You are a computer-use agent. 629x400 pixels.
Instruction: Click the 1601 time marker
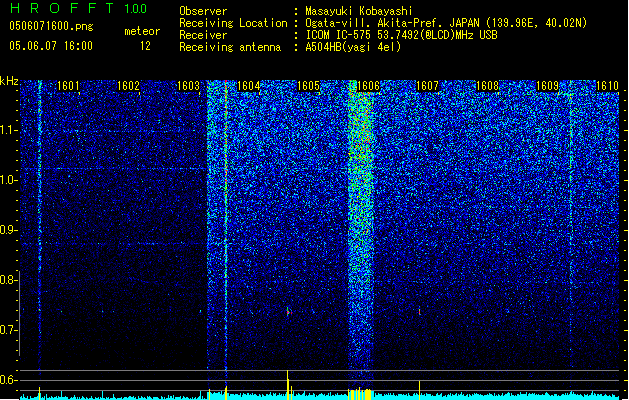point(68,86)
